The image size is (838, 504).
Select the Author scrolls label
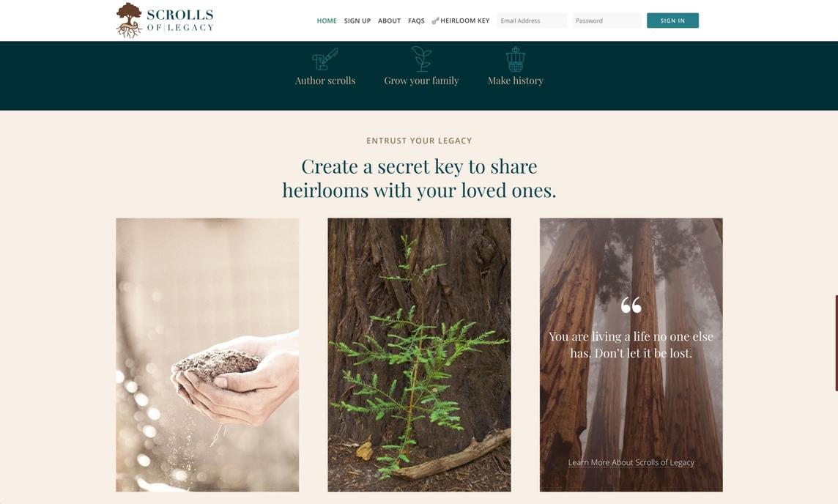(x=325, y=81)
